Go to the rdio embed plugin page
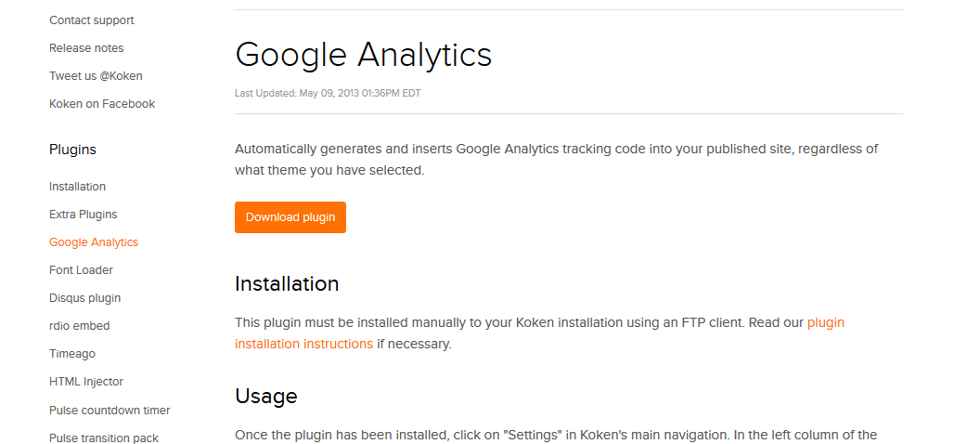 (x=79, y=326)
